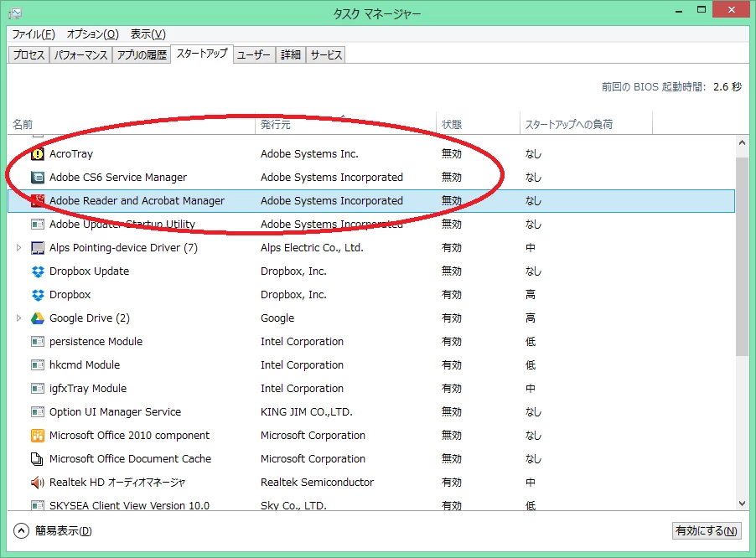Screen dimensions: 756x558
Task: Click the Sky Co., LTD. publisher text
Action: (293, 505)
